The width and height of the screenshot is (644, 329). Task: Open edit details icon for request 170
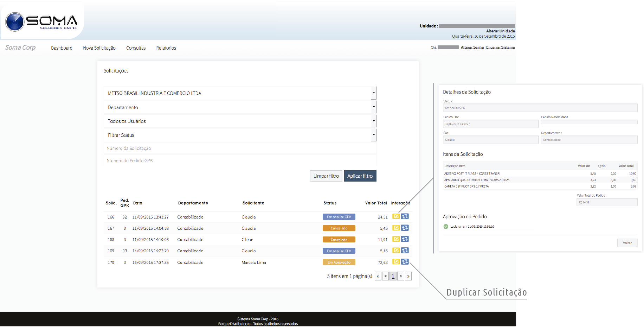[x=396, y=261]
